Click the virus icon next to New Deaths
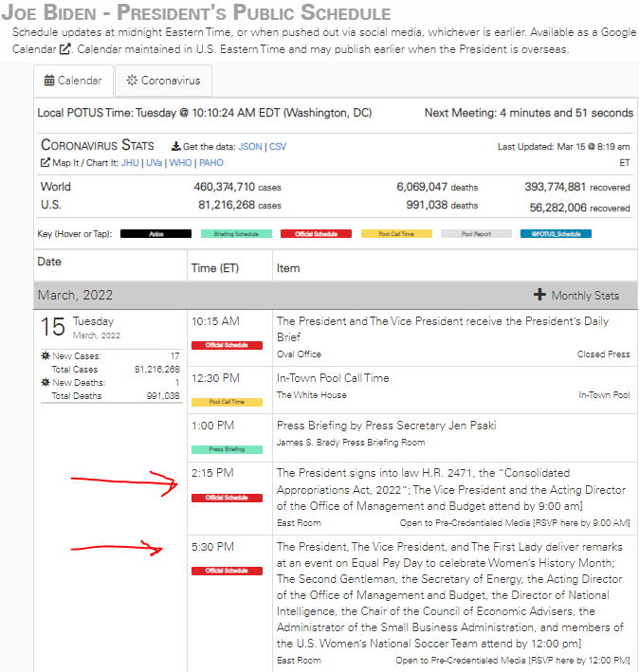This screenshot has height=672, width=639. 45,382
